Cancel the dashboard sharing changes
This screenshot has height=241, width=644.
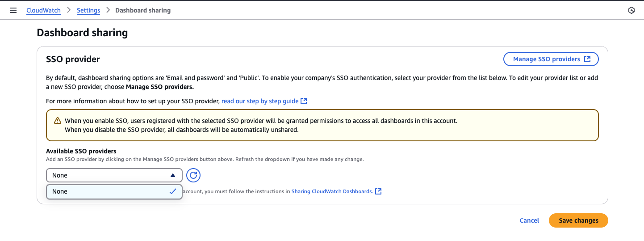point(529,220)
